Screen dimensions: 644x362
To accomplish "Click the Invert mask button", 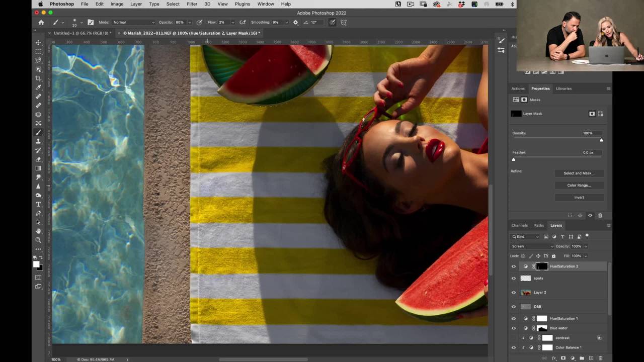I will pyautogui.click(x=579, y=197).
